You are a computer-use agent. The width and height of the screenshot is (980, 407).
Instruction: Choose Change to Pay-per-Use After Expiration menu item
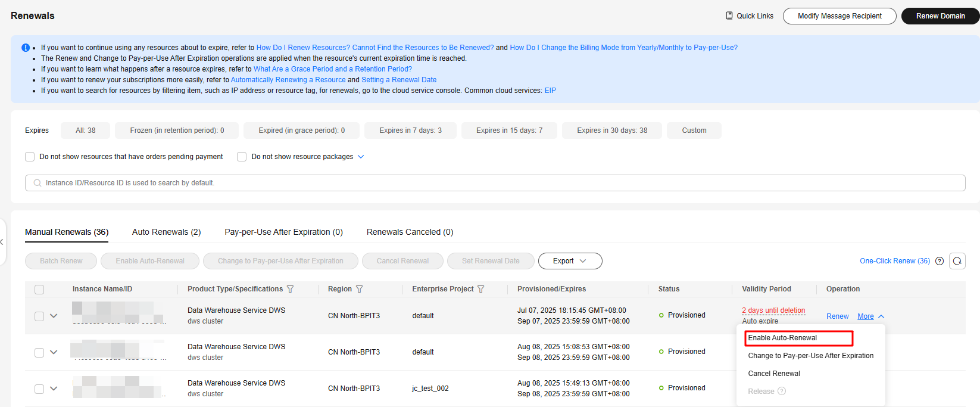pos(811,356)
